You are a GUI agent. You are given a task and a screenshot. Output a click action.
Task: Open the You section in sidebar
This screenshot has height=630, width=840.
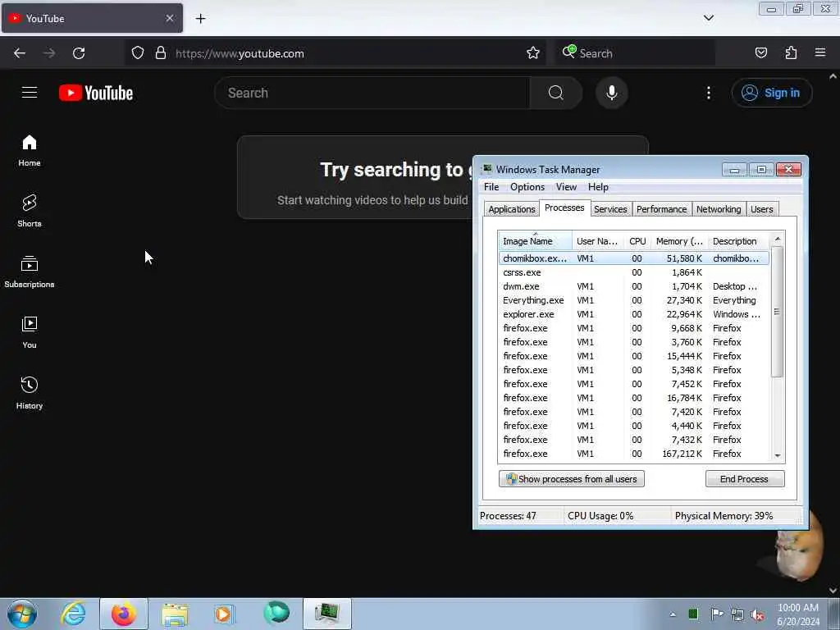click(30, 333)
